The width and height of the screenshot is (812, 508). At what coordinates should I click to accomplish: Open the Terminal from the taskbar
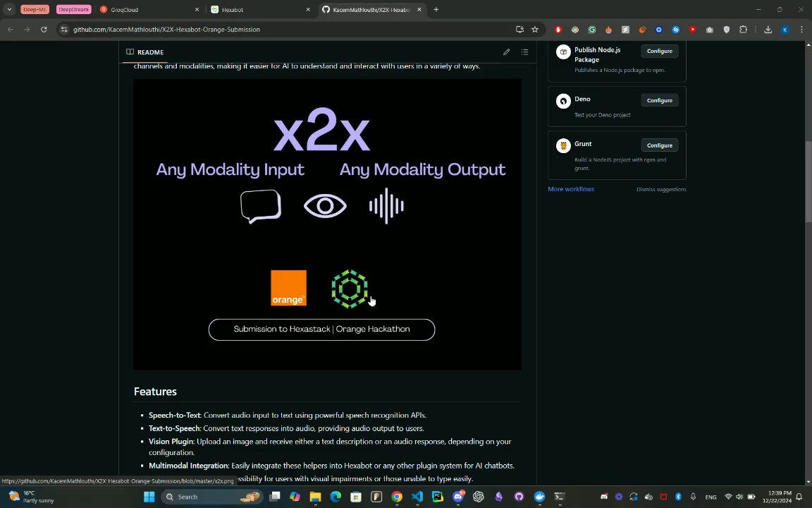point(559,497)
